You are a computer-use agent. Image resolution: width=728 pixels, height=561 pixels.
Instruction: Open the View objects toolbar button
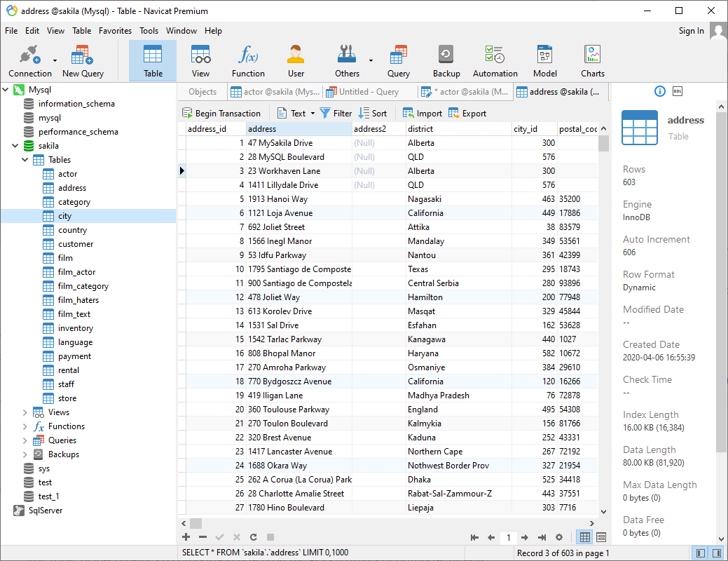(200, 61)
